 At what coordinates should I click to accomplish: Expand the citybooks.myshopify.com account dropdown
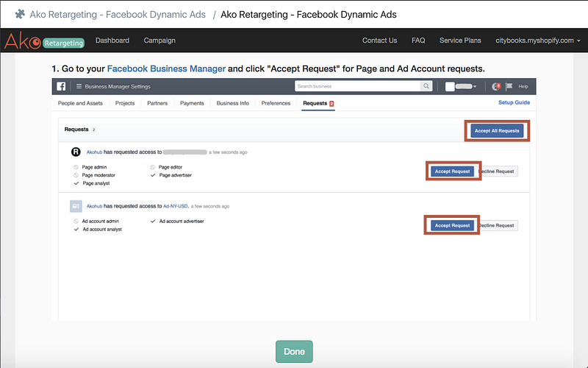pos(538,40)
